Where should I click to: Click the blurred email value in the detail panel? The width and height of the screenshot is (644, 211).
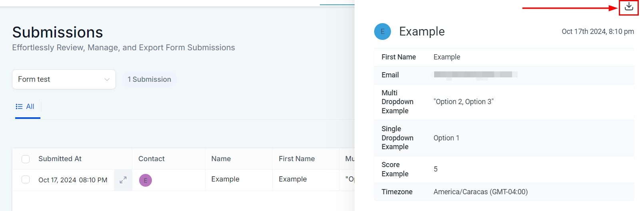coord(475,75)
